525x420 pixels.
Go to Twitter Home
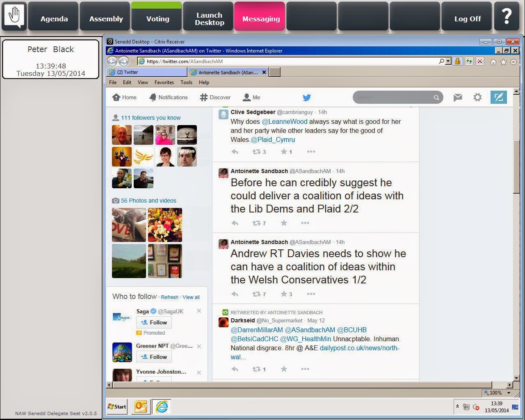pyautogui.click(x=124, y=97)
